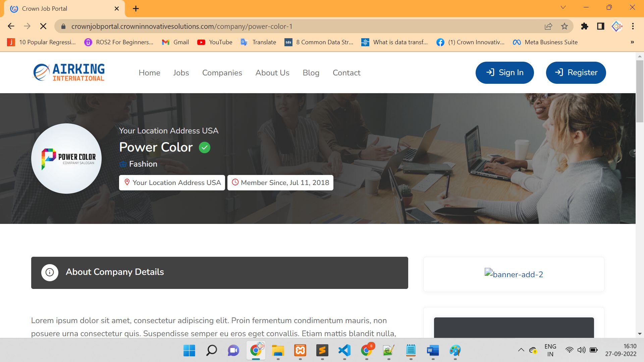Open the Jobs navigation menu item
Viewport: 644px width, 362px height.
(181, 73)
